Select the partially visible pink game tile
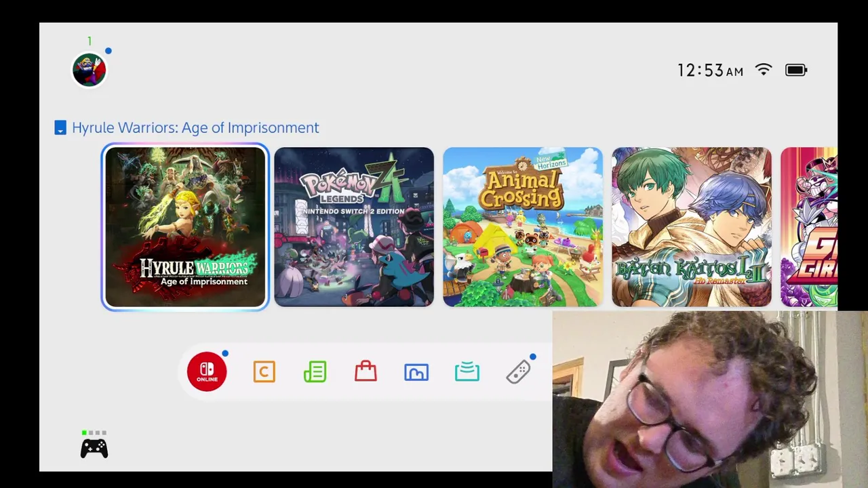Screen dimensions: 868x488 809,227
